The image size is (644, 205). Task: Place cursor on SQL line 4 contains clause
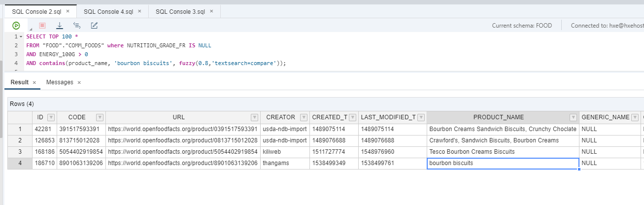156,63
